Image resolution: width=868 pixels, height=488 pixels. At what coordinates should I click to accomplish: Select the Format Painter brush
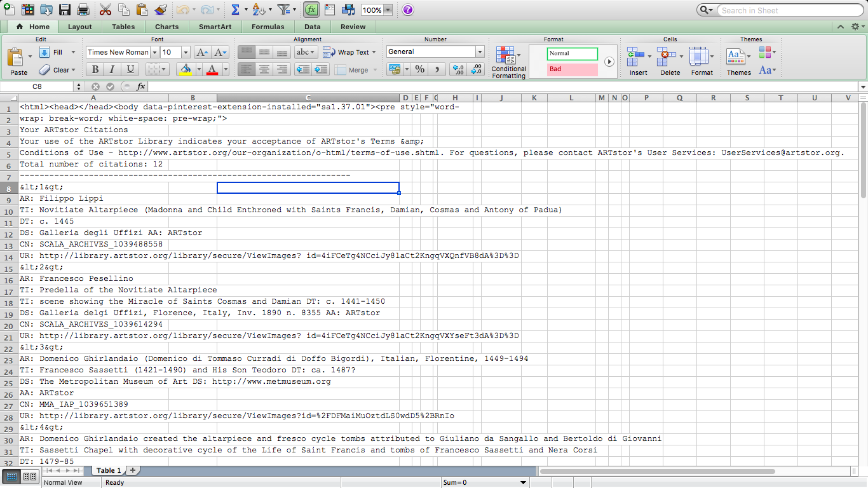click(161, 10)
